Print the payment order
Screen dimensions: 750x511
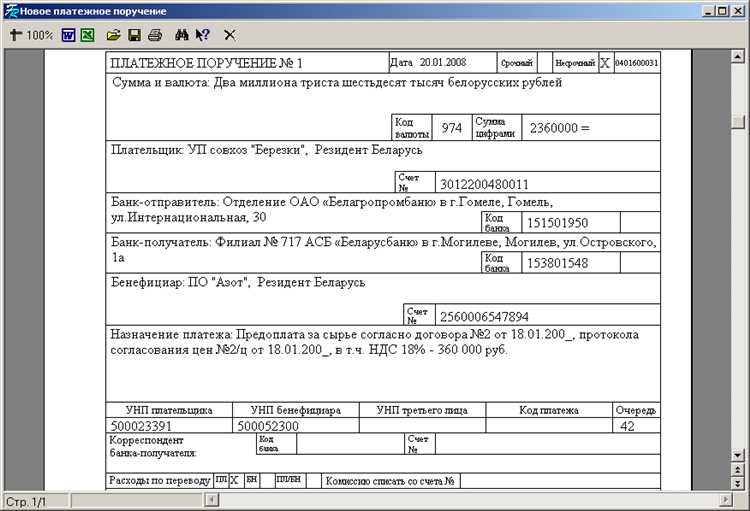pyautogui.click(x=154, y=35)
